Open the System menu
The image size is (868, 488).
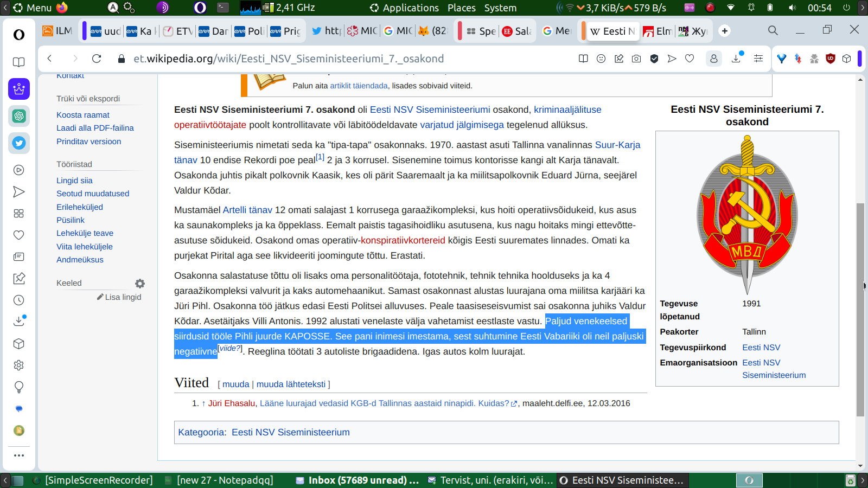pyautogui.click(x=500, y=8)
